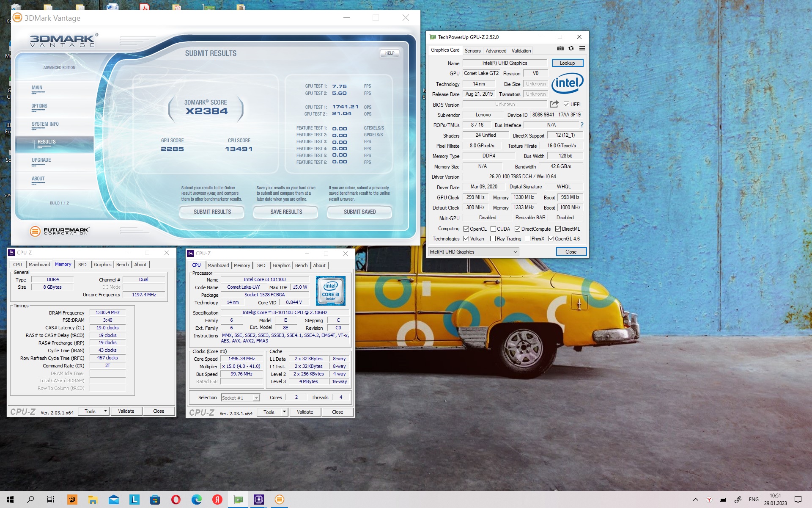Open the Socket #1 selection dropdown in CPU-Z

click(x=240, y=398)
